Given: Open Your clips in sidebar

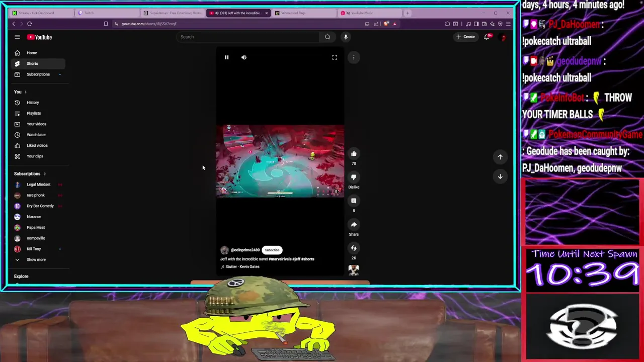Looking at the screenshot, I should tap(38, 156).
